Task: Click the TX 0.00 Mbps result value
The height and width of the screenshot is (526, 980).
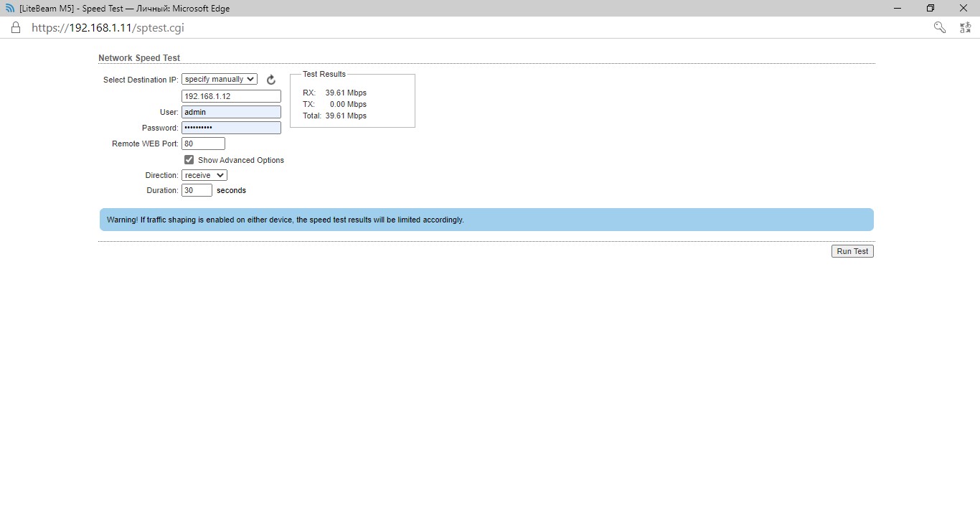Action: (348, 104)
